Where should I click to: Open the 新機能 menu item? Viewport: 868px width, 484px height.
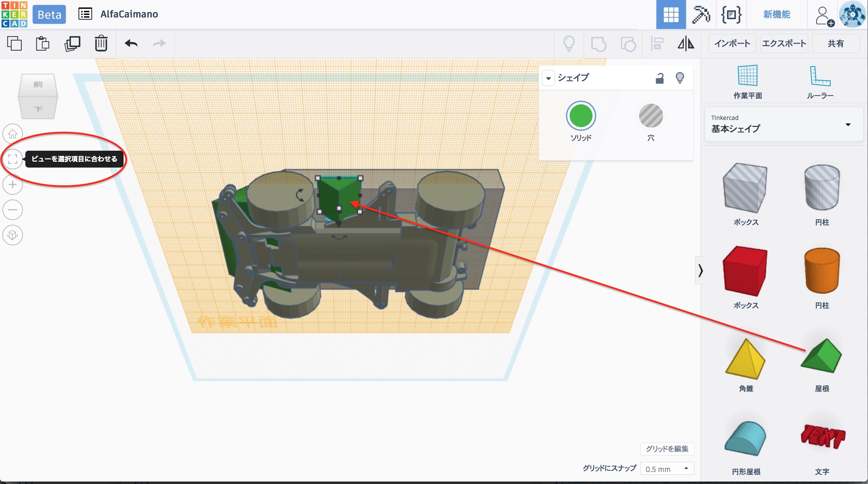point(777,14)
